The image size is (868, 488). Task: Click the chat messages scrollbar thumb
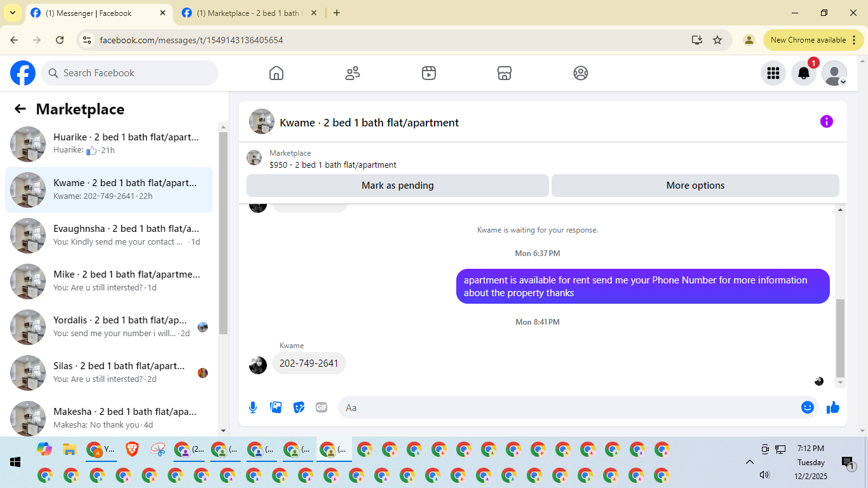click(x=841, y=337)
